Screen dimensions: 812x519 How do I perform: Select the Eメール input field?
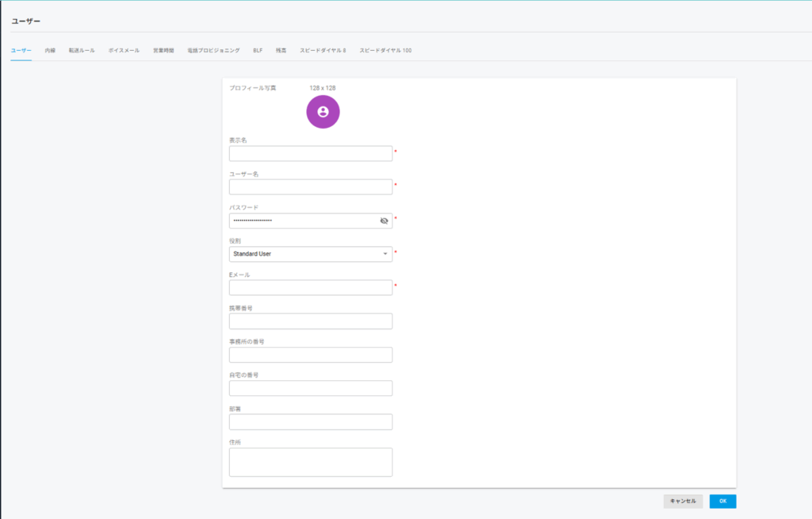(x=310, y=287)
